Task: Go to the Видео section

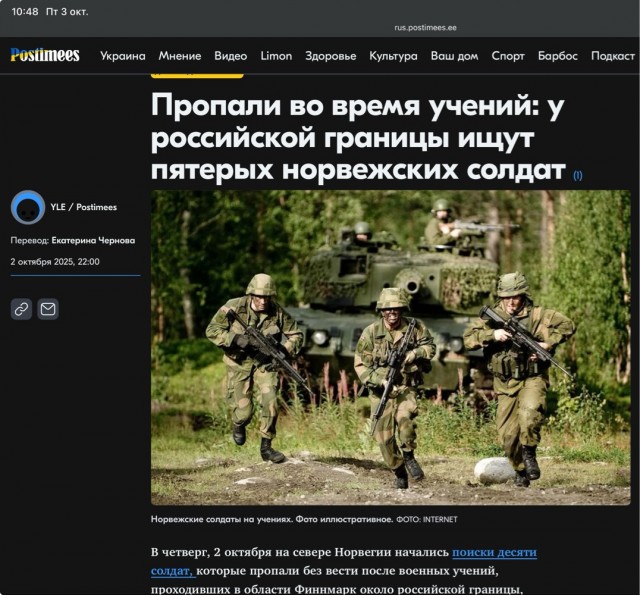Action: point(231,56)
